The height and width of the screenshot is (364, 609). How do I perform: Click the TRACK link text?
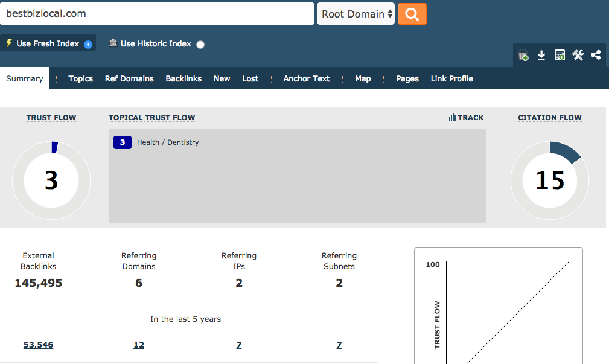[x=471, y=117]
